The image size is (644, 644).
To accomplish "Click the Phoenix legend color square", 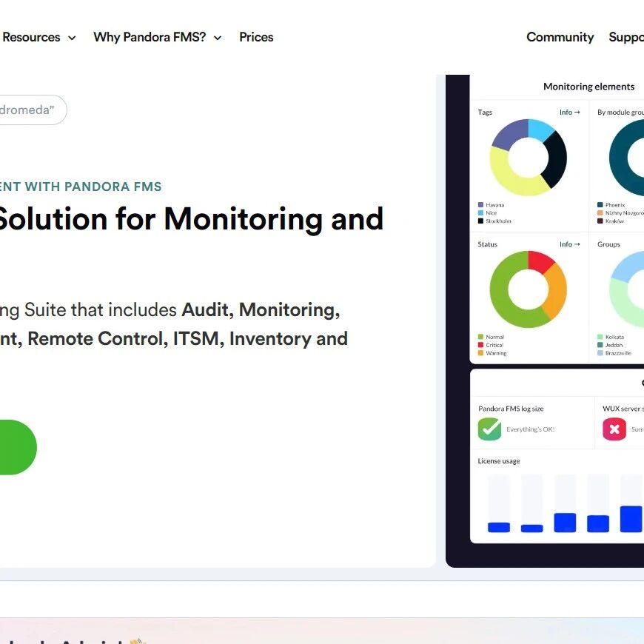I will point(600,205).
